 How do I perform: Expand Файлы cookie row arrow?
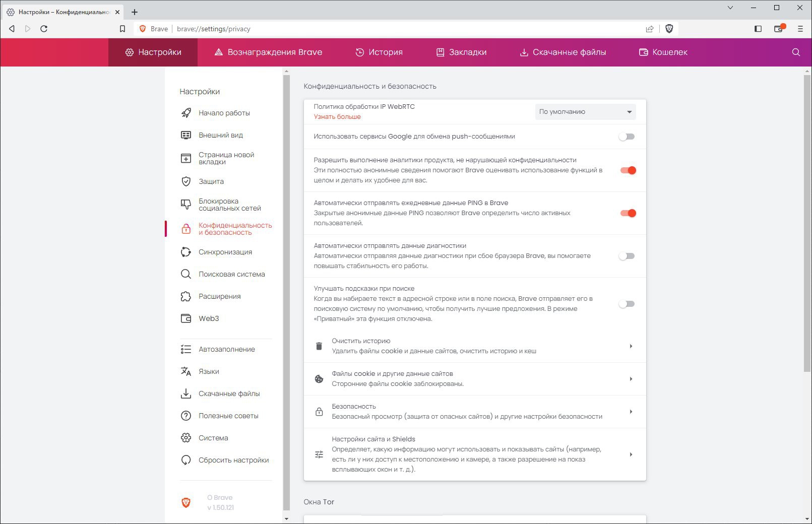(x=631, y=379)
